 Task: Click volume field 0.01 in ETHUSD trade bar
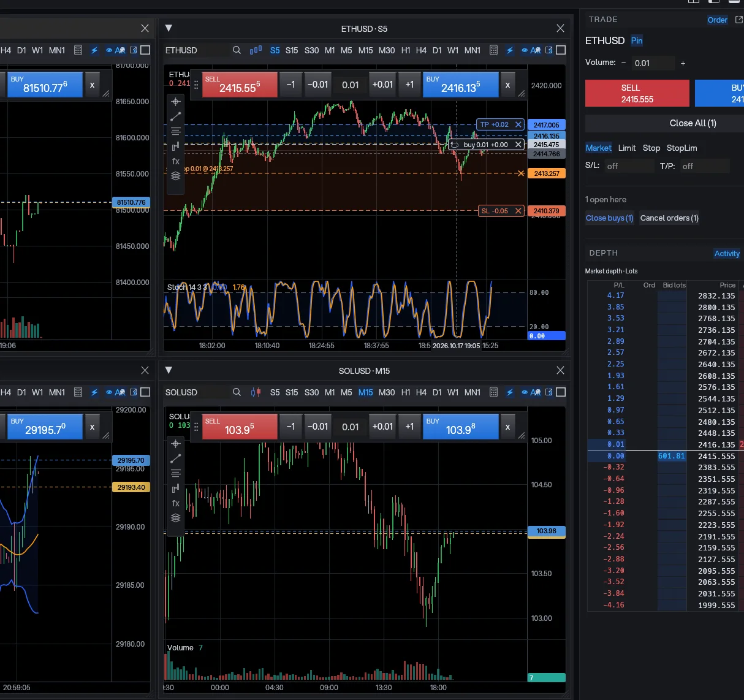coord(351,85)
